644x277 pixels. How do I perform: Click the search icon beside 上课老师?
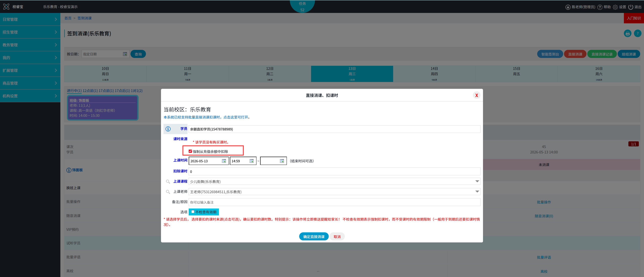(168, 192)
